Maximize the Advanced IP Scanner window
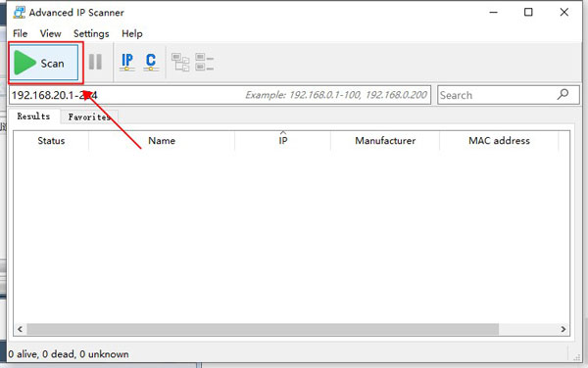 tap(528, 13)
